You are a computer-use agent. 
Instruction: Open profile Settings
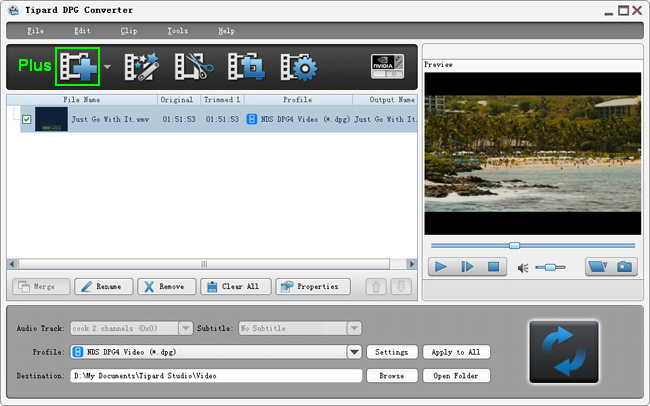[392, 352]
